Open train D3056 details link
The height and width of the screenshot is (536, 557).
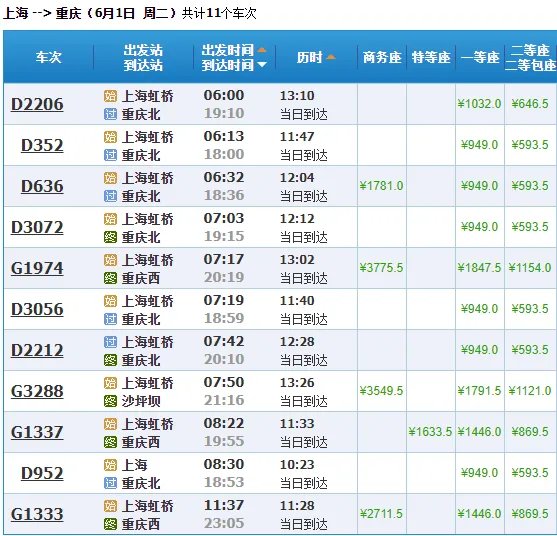click(x=37, y=309)
